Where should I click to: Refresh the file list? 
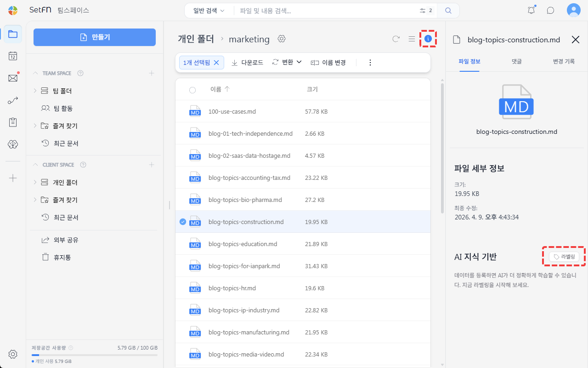click(396, 39)
